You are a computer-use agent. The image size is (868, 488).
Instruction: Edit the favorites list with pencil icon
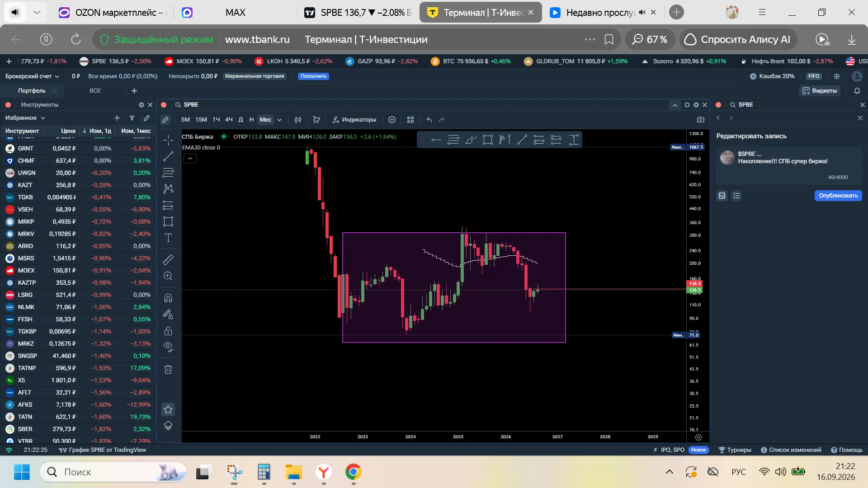click(x=146, y=118)
